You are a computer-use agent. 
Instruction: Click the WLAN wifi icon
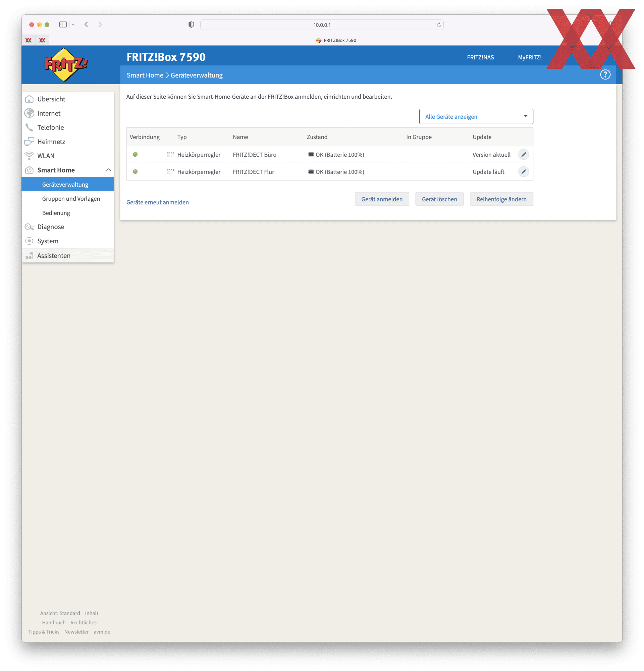point(30,156)
